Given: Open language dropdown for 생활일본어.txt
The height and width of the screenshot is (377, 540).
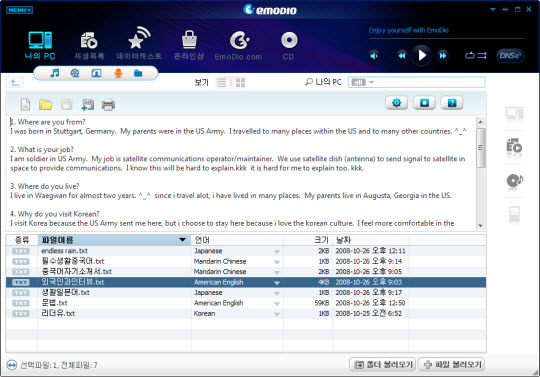Looking at the screenshot, I should (x=277, y=293).
